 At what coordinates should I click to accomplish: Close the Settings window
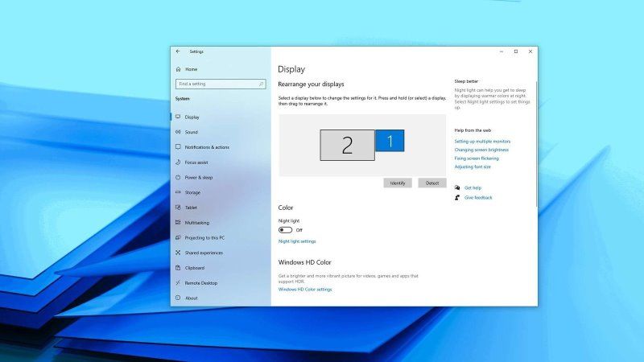(x=530, y=51)
